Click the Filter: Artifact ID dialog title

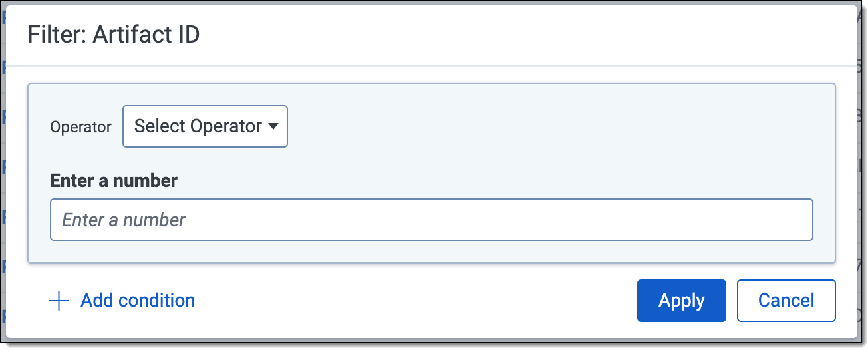(114, 35)
